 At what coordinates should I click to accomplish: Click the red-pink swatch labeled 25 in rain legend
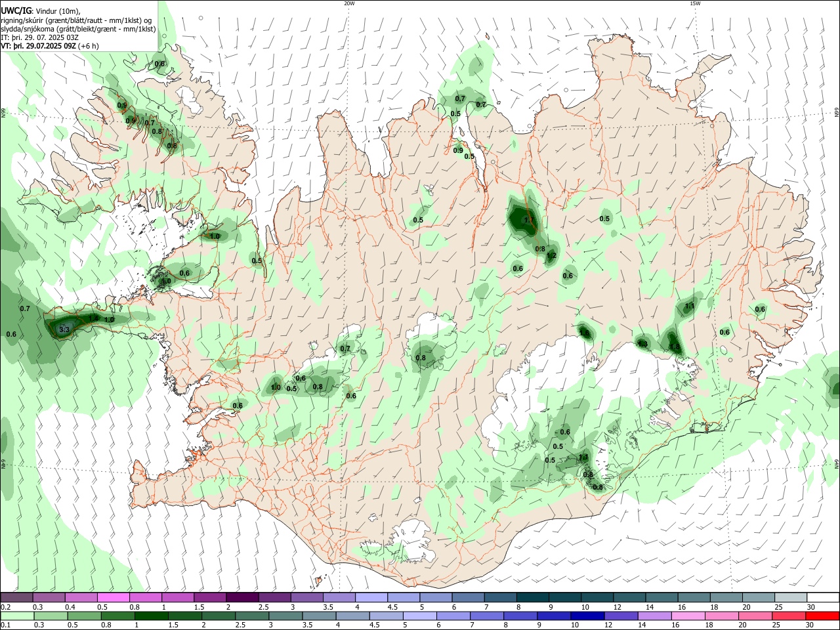tap(789, 616)
